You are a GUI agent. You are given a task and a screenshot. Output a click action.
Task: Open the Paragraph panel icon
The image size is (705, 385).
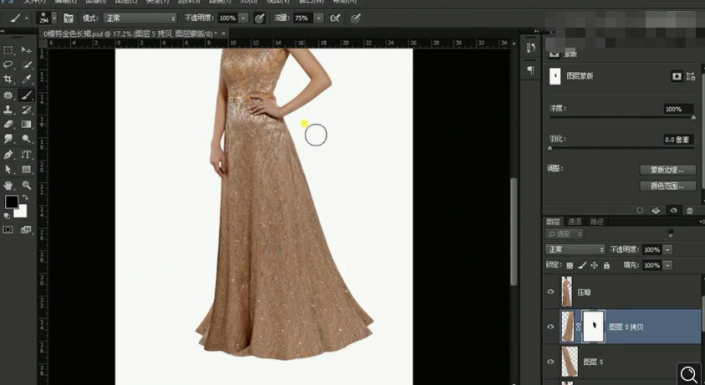pyautogui.click(x=531, y=70)
